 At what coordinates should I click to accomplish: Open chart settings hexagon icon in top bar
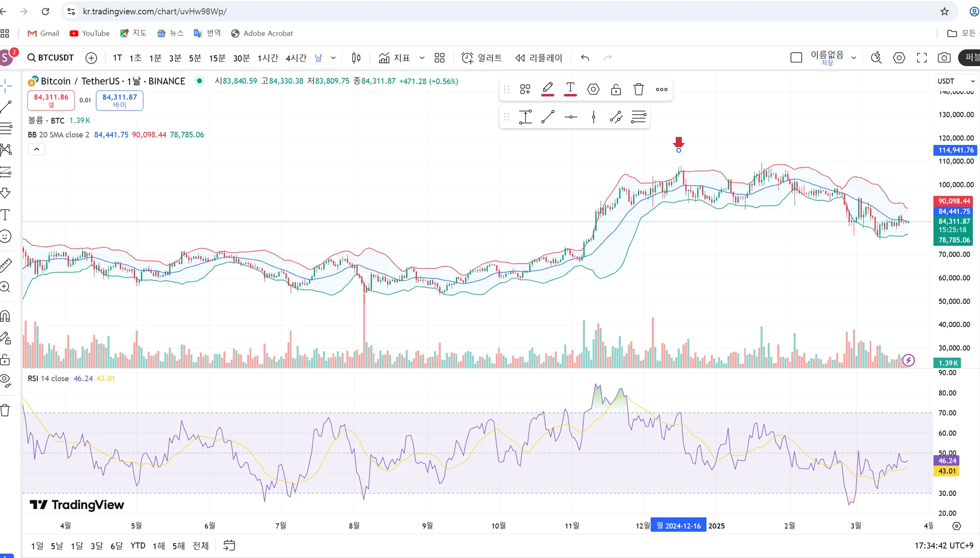[899, 58]
